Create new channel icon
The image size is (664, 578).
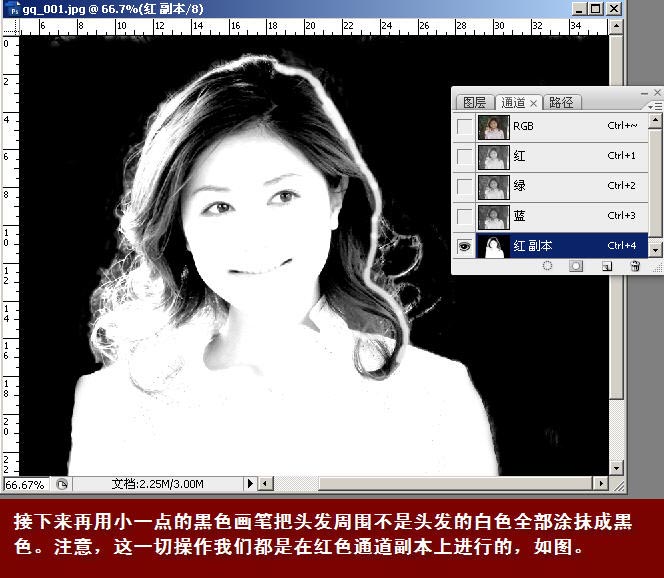click(606, 266)
